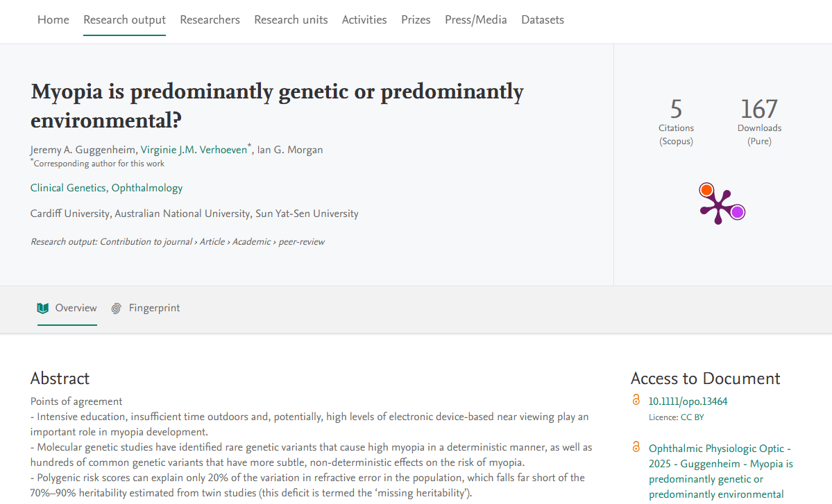Click the Overview book icon
This screenshot has width=832, height=504.
(x=43, y=308)
